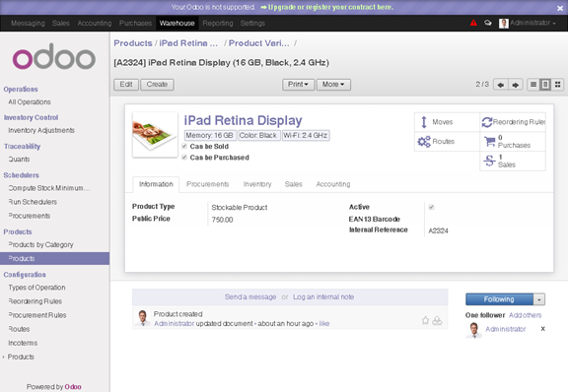Screen dimensions: 568x392
Task: Switch to the Inventory tab
Action: click(257, 184)
